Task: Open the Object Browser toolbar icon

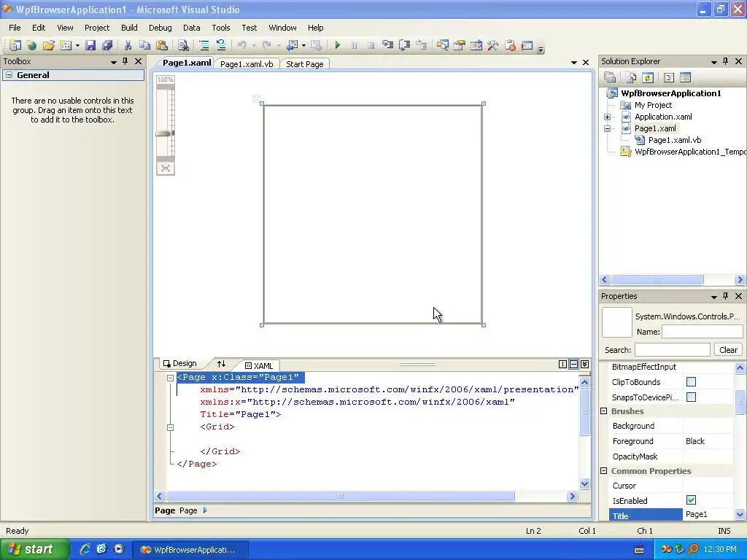Action: (x=476, y=45)
